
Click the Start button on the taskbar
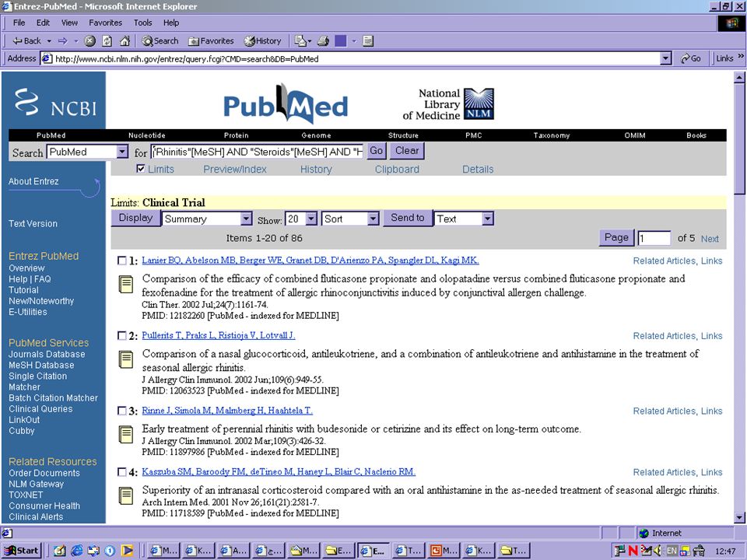22,551
